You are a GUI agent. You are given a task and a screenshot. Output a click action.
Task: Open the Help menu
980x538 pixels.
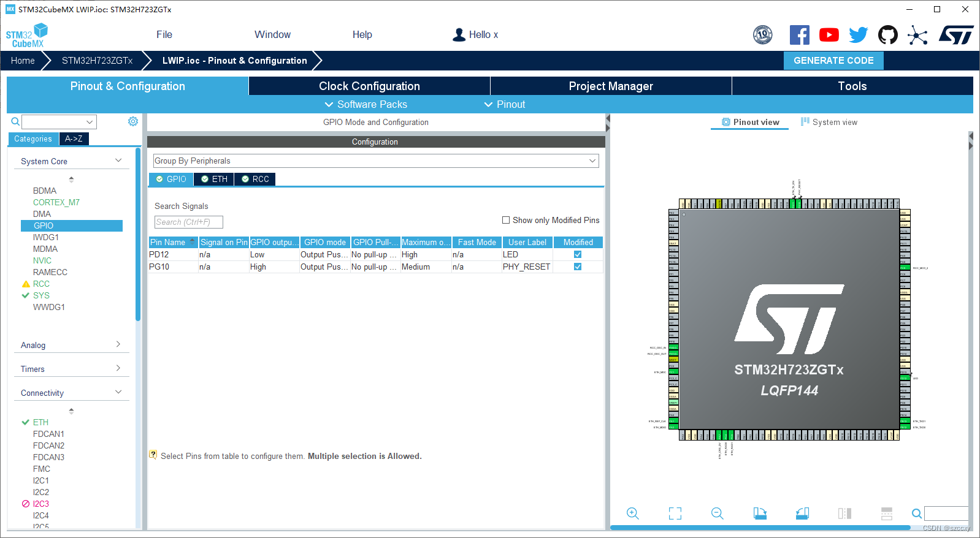coord(362,35)
